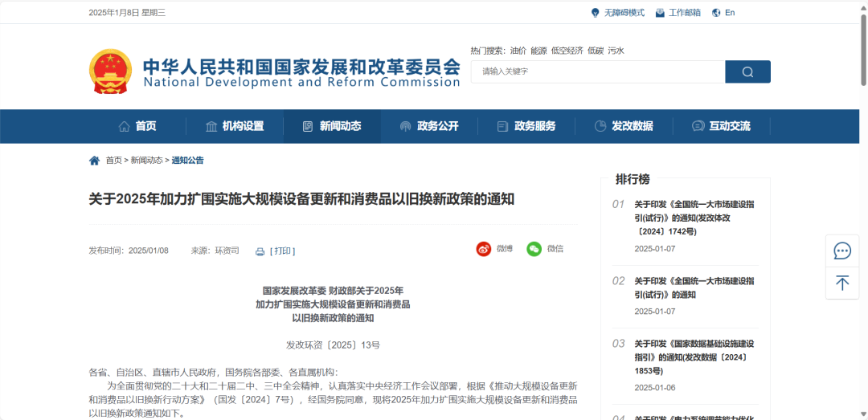The image size is (868, 420).
Task: Focus the 请输入关键字 search field
Action: (598, 71)
